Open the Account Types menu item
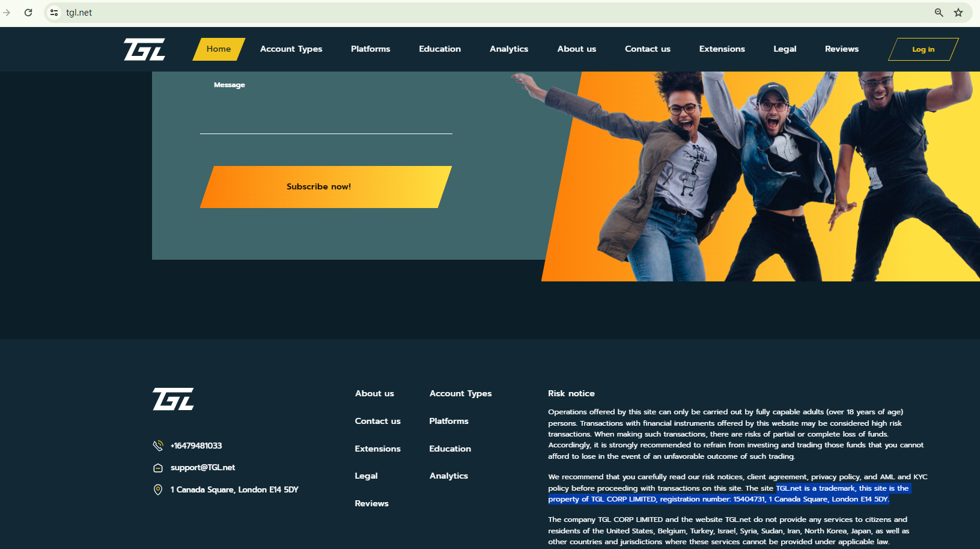 pyautogui.click(x=291, y=49)
